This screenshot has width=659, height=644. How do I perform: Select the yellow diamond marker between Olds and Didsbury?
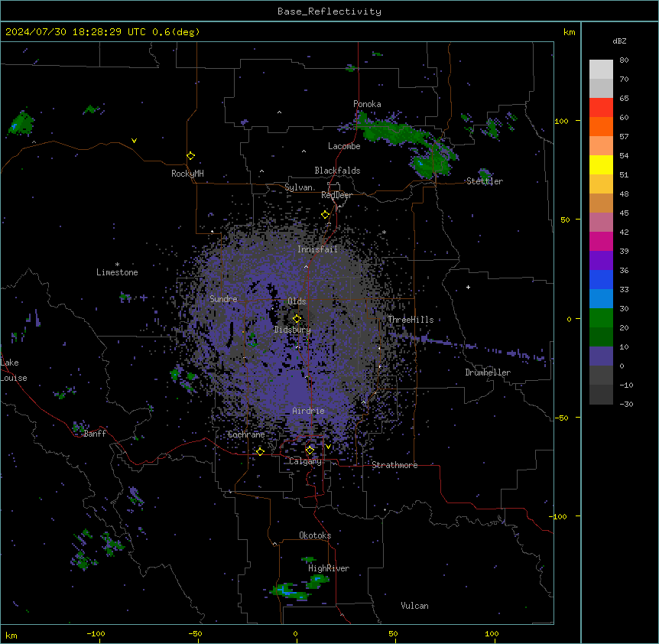pos(297,319)
